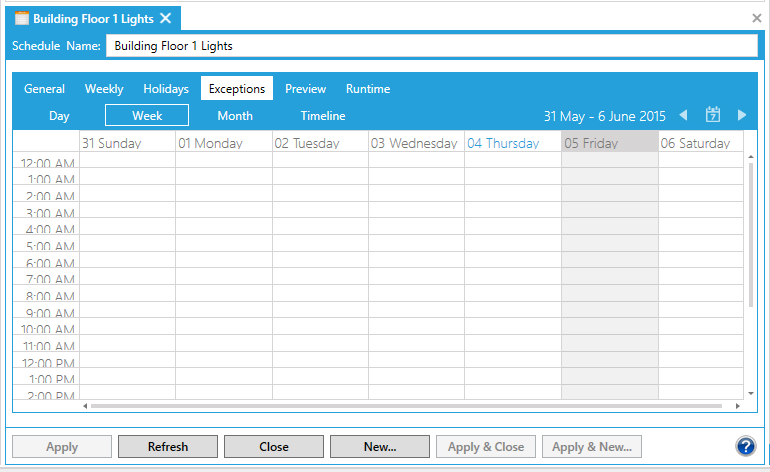Close the Building Floor 1 Lights tab
770x472 pixels.
[x=166, y=18]
